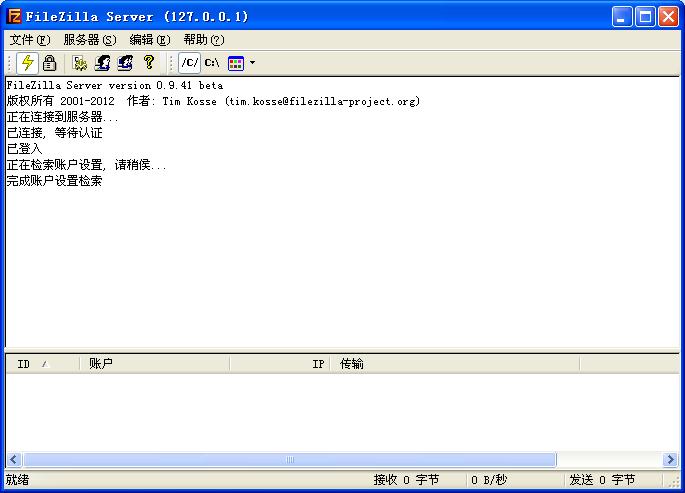Click the horizontal scrollbar right arrow
This screenshot has height=493, width=685.
pos(671,460)
